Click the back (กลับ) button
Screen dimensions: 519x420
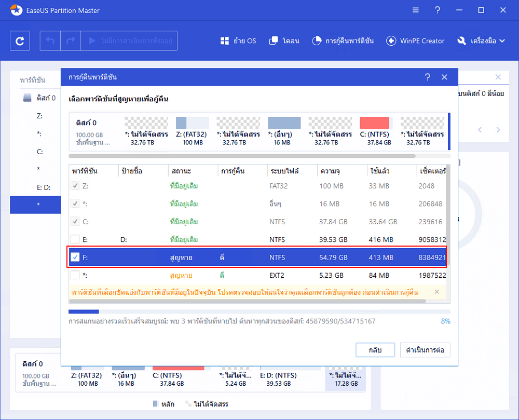click(x=375, y=350)
